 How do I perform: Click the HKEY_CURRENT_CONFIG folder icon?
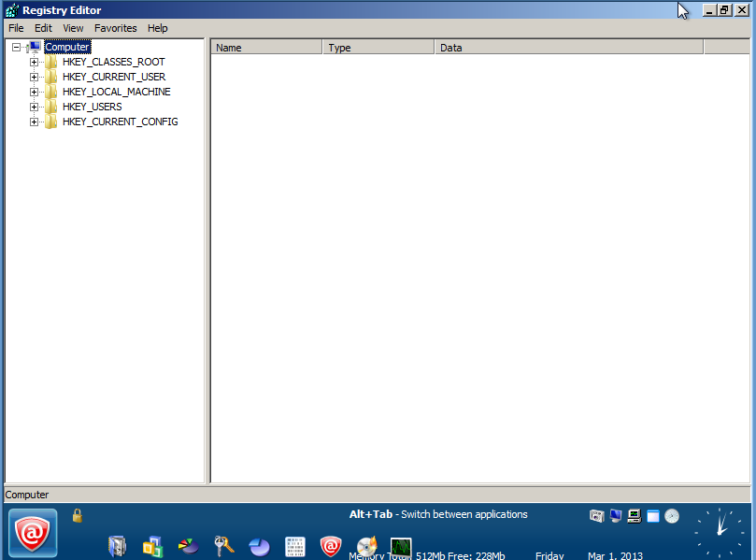pos(50,122)
